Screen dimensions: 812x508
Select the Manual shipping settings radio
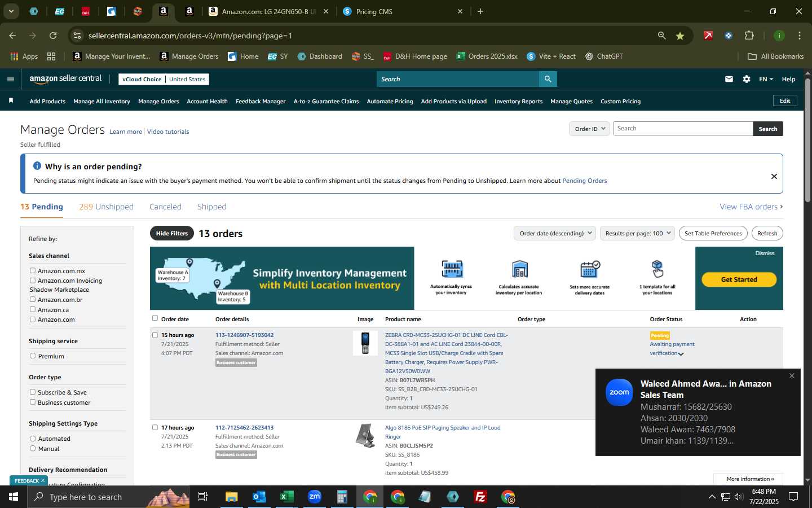(33, 449)
